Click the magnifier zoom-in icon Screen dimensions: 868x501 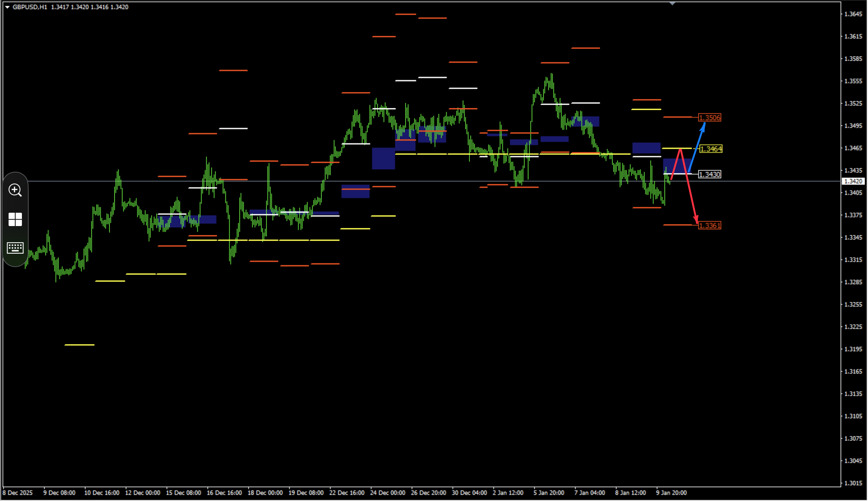pos(15,190)
